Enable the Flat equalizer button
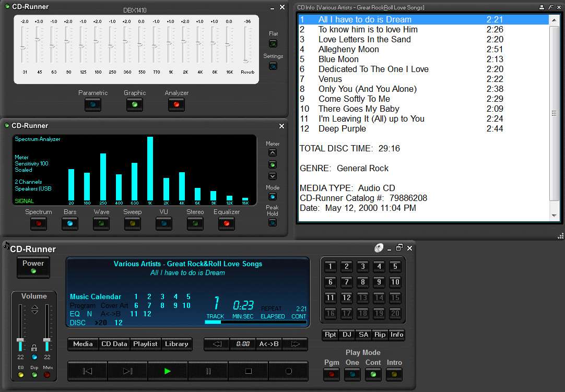The image size is (565, 392). tap(273, 44)
